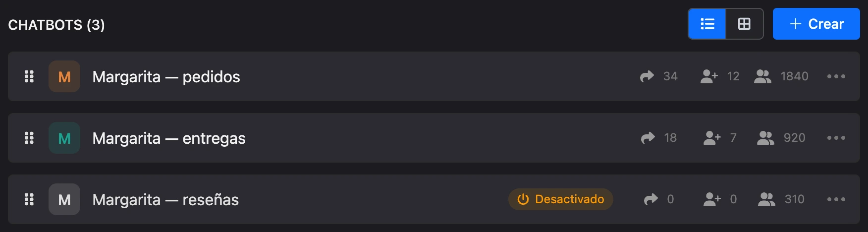Image resolution: width=868 pixels, height=232 pixels.
Task: Open orange M avatar of pedidos bot
Action: (64, 76)
